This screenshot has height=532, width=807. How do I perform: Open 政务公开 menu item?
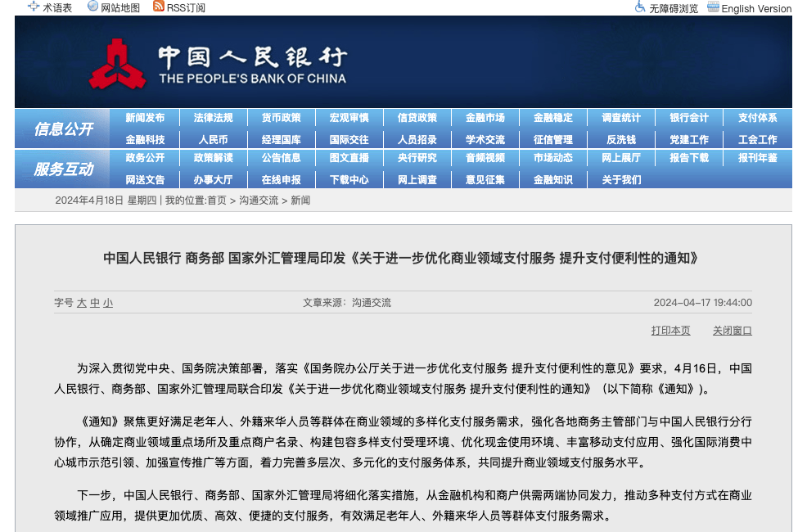145,158
